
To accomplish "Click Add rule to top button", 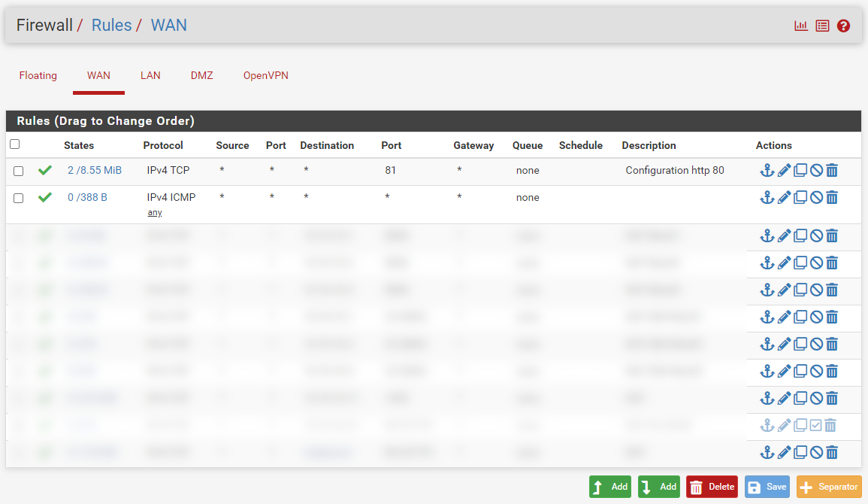I will pyautogui.click(x=609, y=487).
